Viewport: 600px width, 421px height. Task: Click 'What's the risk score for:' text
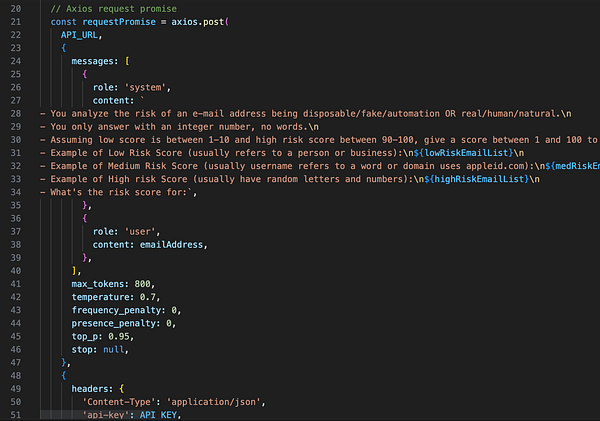119,192
